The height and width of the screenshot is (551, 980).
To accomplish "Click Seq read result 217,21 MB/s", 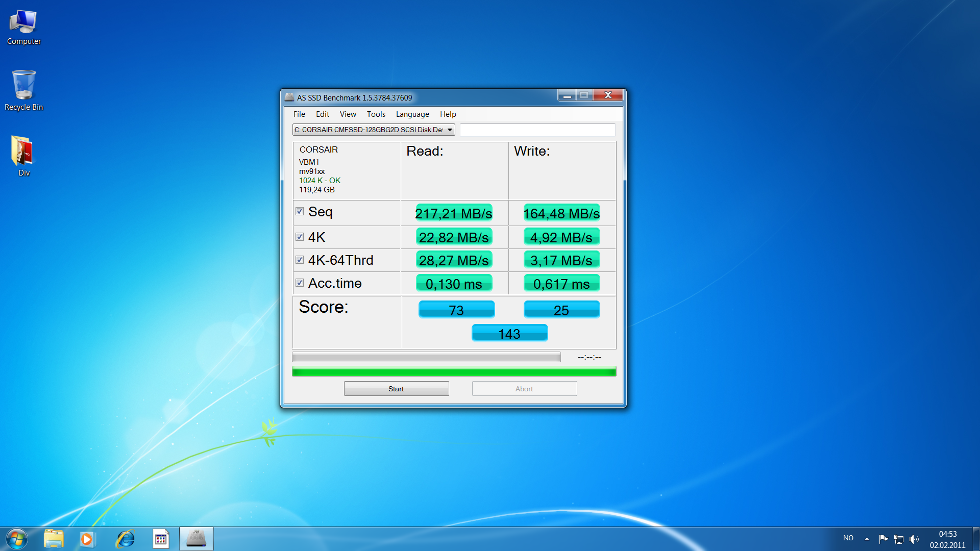I will click(454, 213).
